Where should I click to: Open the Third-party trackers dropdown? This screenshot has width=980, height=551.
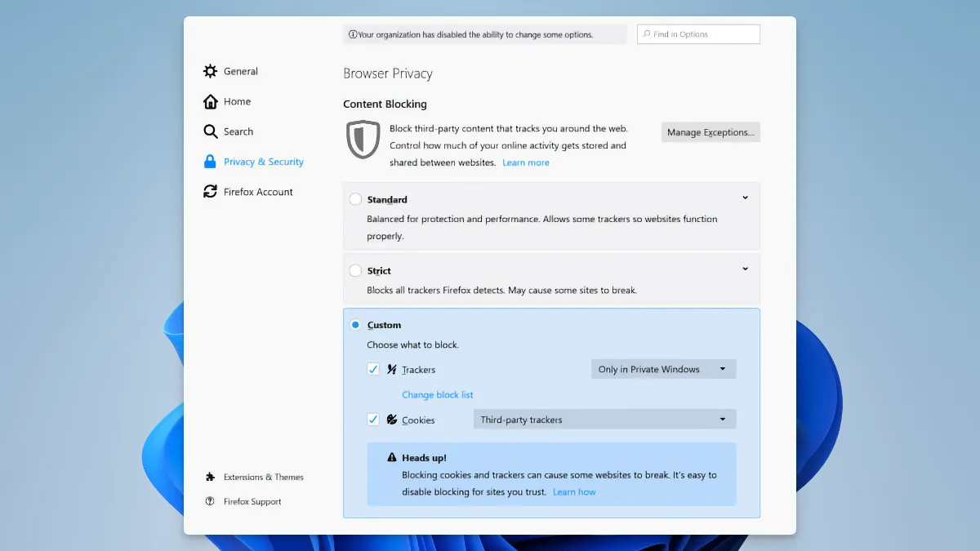(604, 420)
